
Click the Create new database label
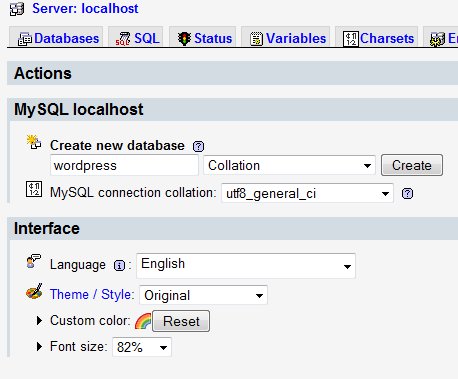click(x=117, y=146)
